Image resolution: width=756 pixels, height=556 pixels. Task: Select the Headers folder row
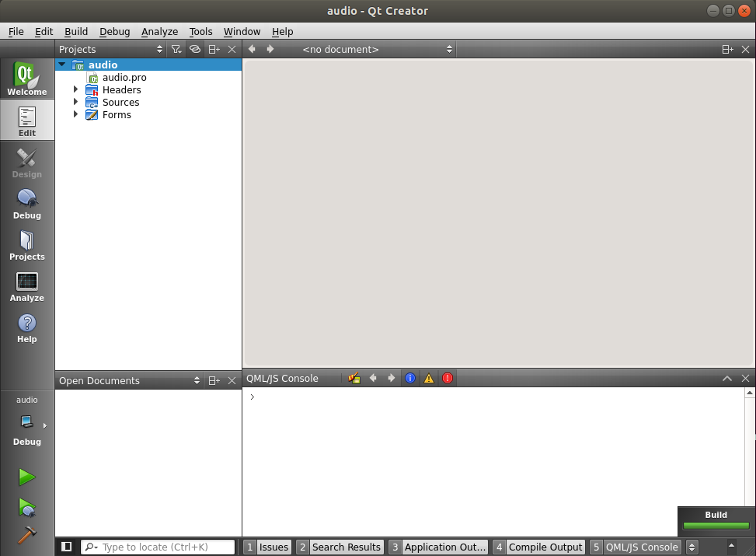tap(148, 89)
